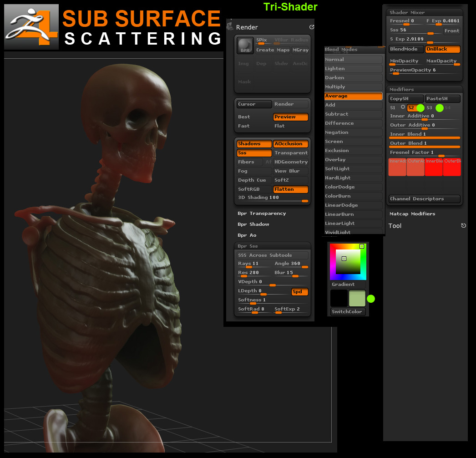Click the Cursor button
476x458 pixels.
pyautogui.click(x=254, y=104)
